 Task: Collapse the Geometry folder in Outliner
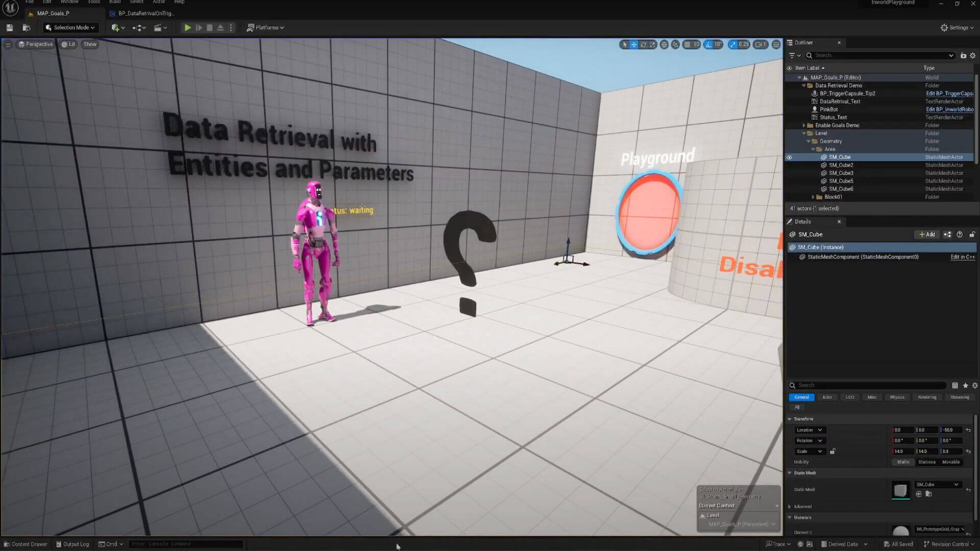click(x=808, y=141)
